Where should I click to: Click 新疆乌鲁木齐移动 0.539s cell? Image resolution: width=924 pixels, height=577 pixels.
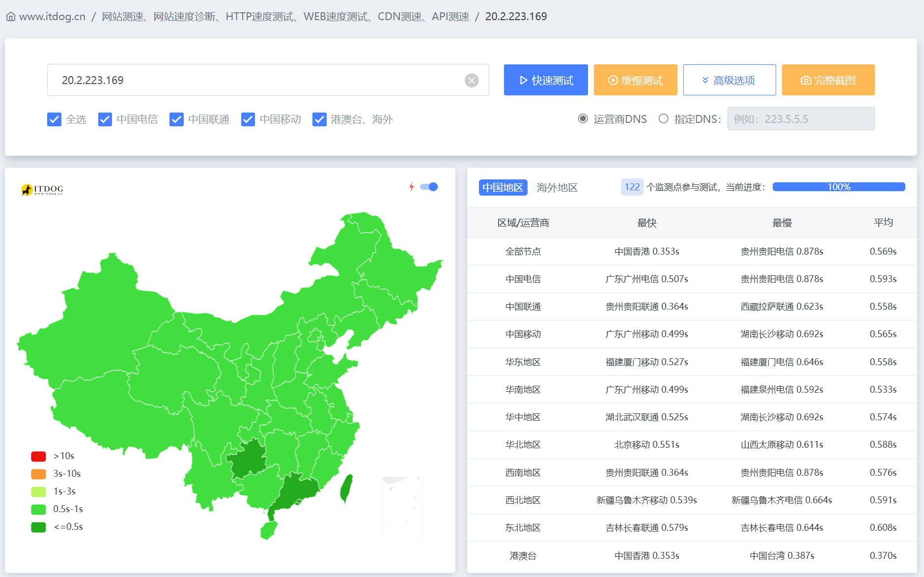click(647, 500)
